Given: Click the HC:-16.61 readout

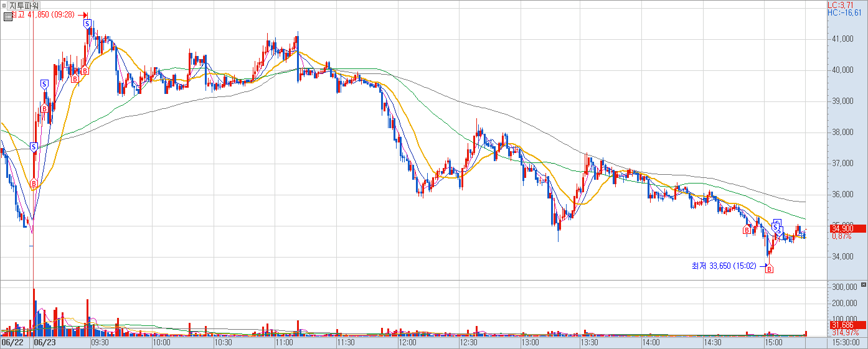Looking at the screenshot, I should pyautogui.click(x=845, y=12).
